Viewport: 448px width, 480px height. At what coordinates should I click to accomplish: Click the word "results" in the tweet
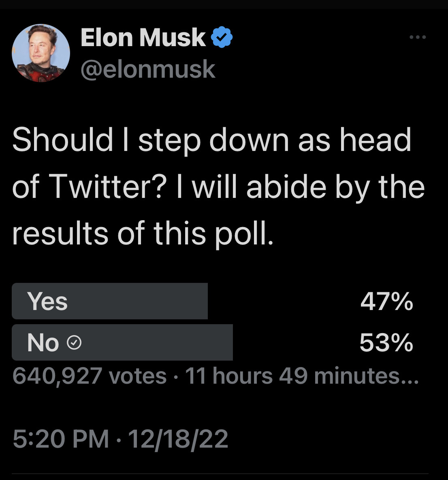click(60, 234)
